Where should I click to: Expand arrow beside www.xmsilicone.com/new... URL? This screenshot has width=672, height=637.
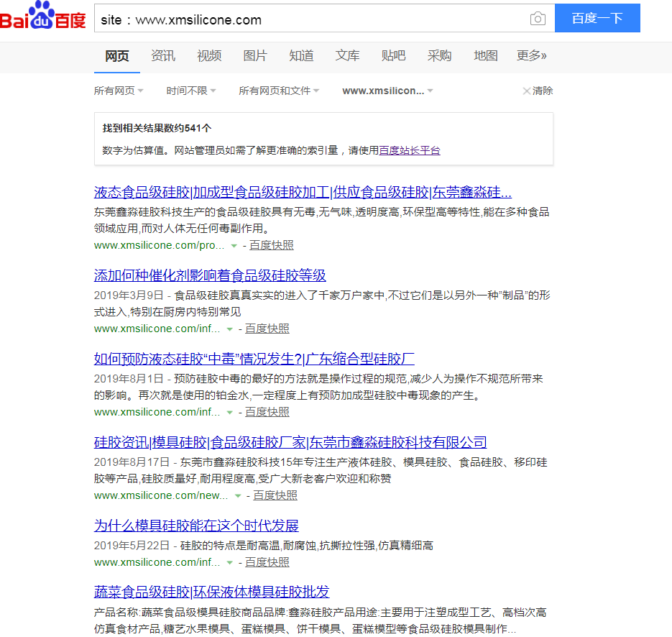[238, 496]
